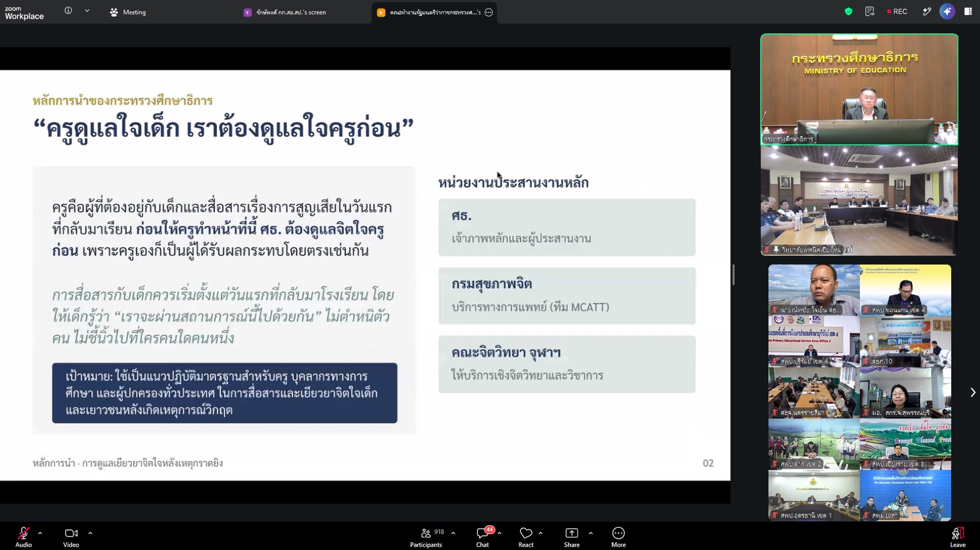Select the สพม.ยะลา video tile
Viewport: 980px width, 550px height.
coord(905,495)
